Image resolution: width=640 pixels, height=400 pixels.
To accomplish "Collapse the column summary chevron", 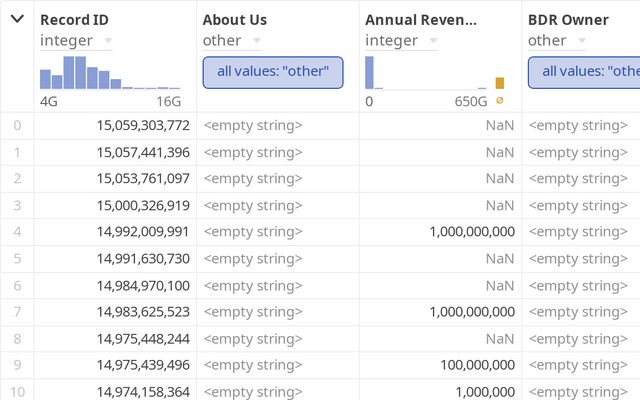I will [17, 19].
